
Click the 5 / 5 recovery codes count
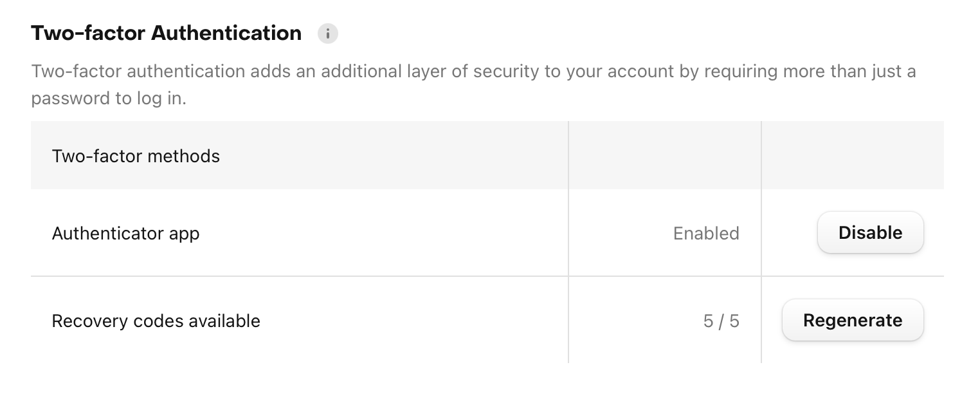(721, 321)
